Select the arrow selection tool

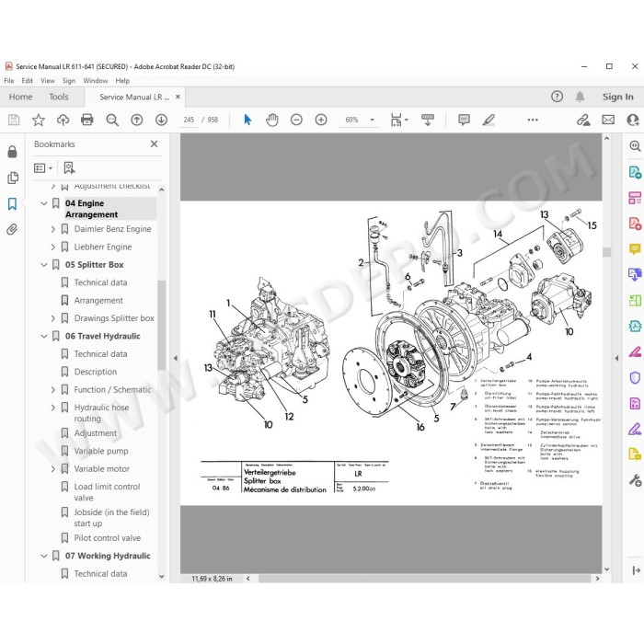point(247,120)
